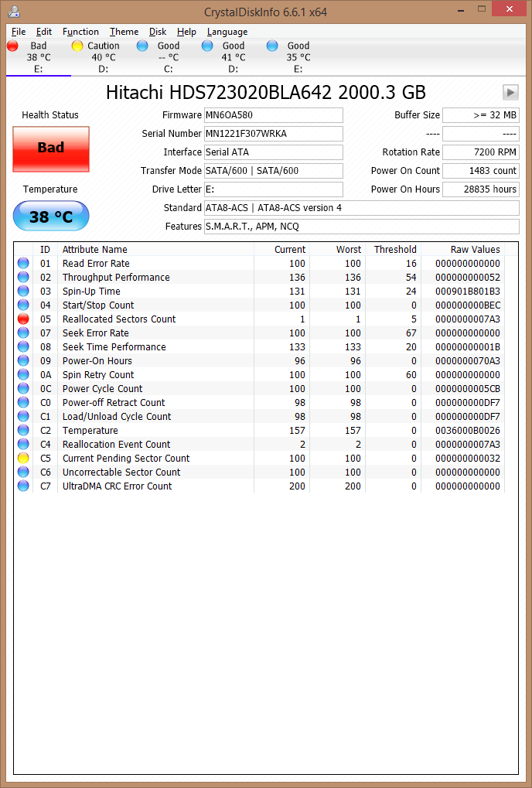Screen dimensions: 532x788
Task: Select the Caution 40 °C disk tab
Action: pos(103,57)
